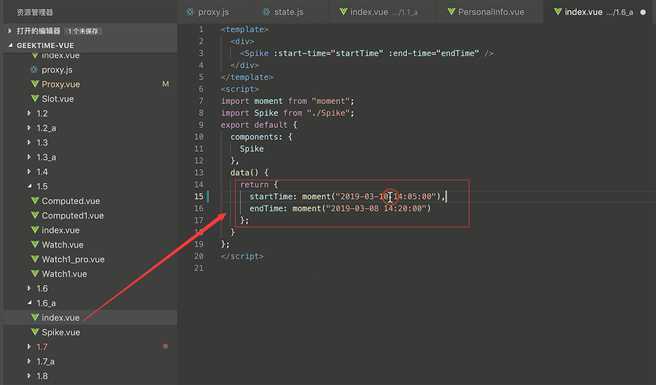Click the data() { line
This screenshot has height=385, width=656.
(x=249, y=172)
